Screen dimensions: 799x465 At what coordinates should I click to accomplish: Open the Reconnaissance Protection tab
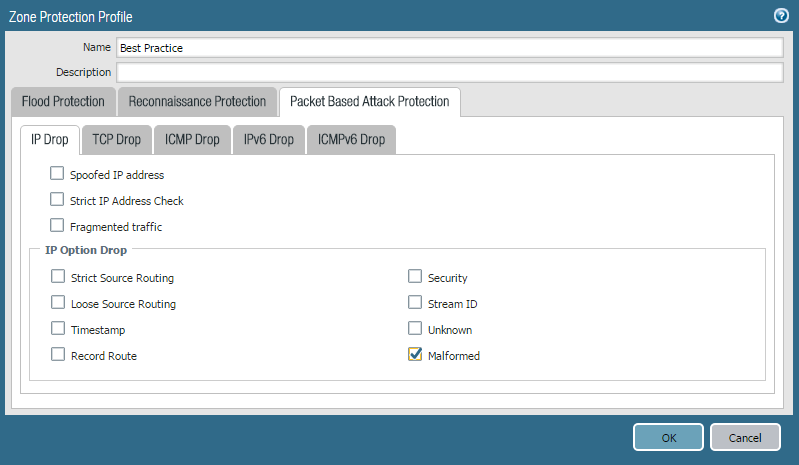[x=197, y=101]
